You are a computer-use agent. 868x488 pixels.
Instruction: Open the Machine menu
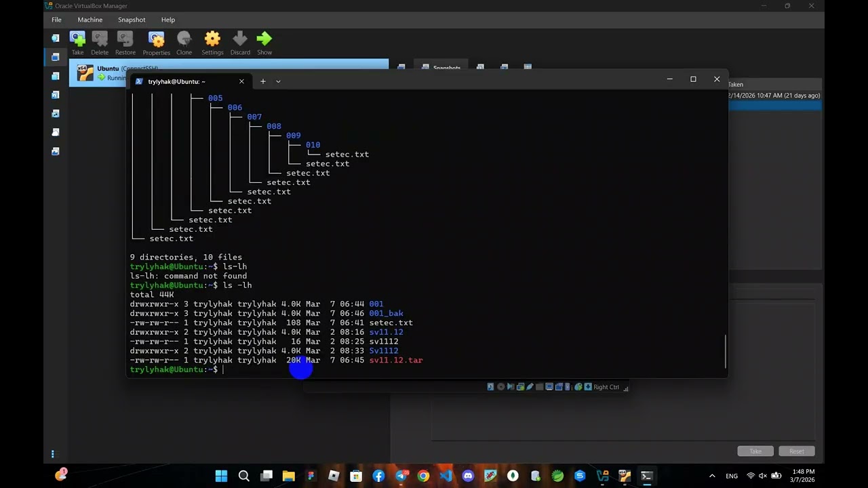pyautogui.click(x=90, y=20)
